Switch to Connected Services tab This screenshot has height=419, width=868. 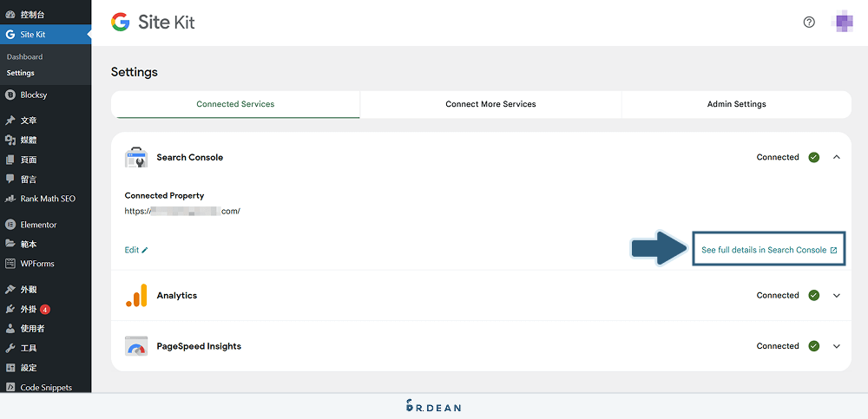(x=235, y=104)
